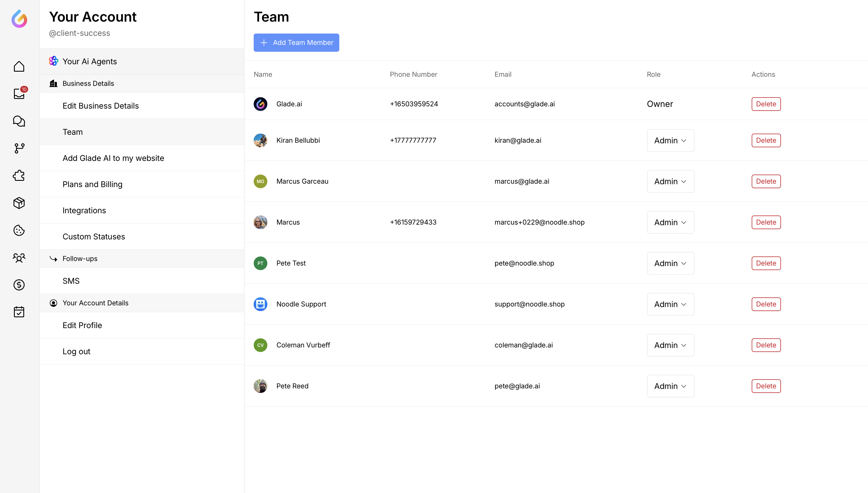Click Marcus's profile photo avatar
Viewport: 868px width, 493px height.
coord(260,222)
